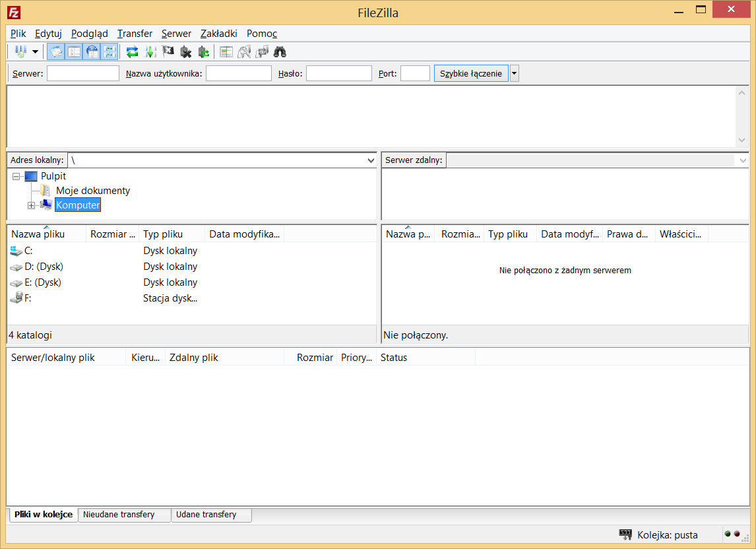
Task: Reconnect to the last used server
Action: [203, 51]
